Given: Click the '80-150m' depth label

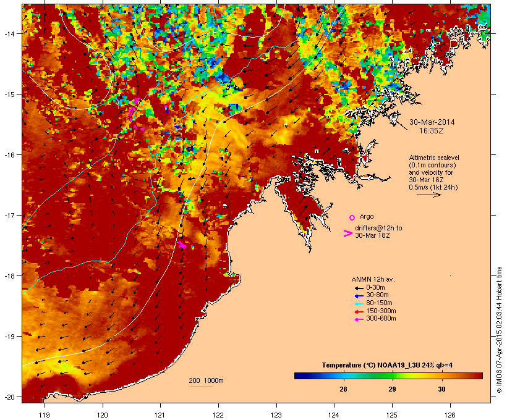Looking at the screenshot, I should 379,303.
